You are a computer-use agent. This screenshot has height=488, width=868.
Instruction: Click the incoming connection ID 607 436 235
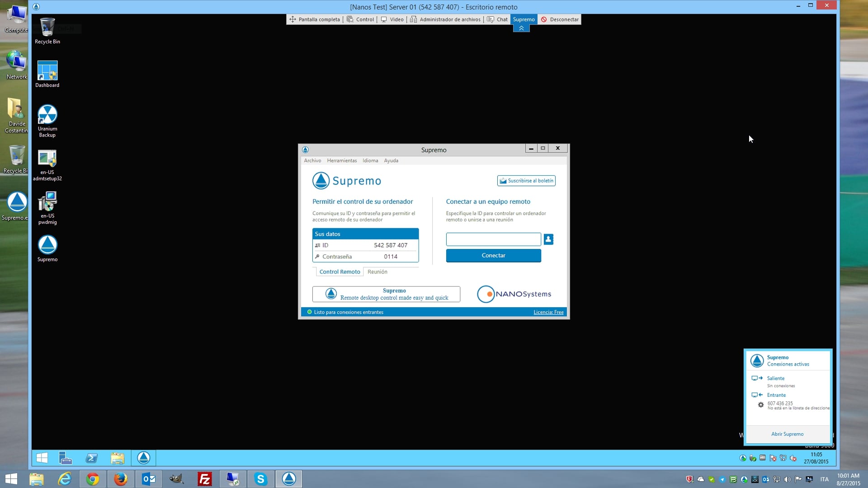click(x=780, y=403)
